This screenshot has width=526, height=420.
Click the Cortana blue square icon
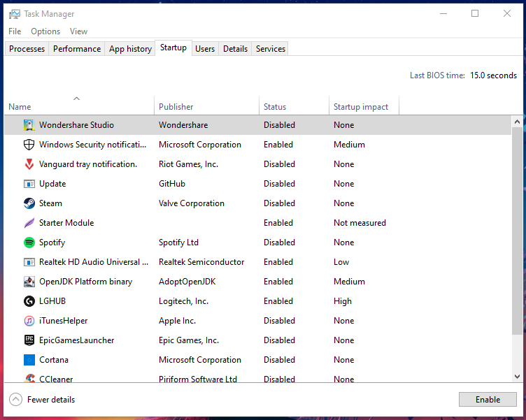tap(29, 360)
